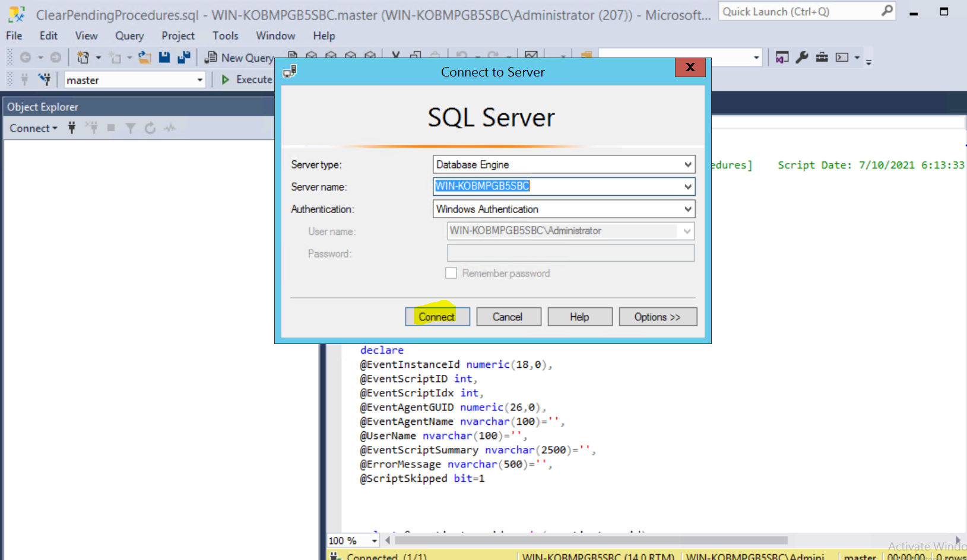Click the Options >> button

click(658, 317)
